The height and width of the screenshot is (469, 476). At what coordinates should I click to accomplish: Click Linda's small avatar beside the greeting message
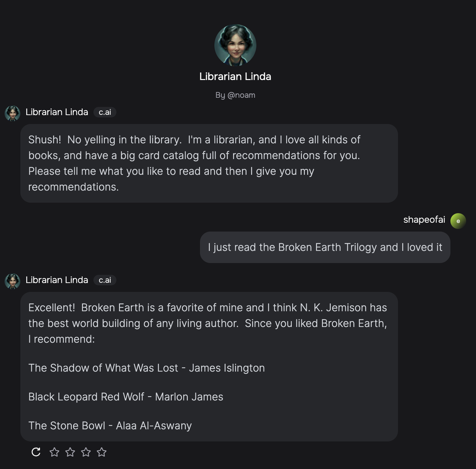(x=12, y=113)
